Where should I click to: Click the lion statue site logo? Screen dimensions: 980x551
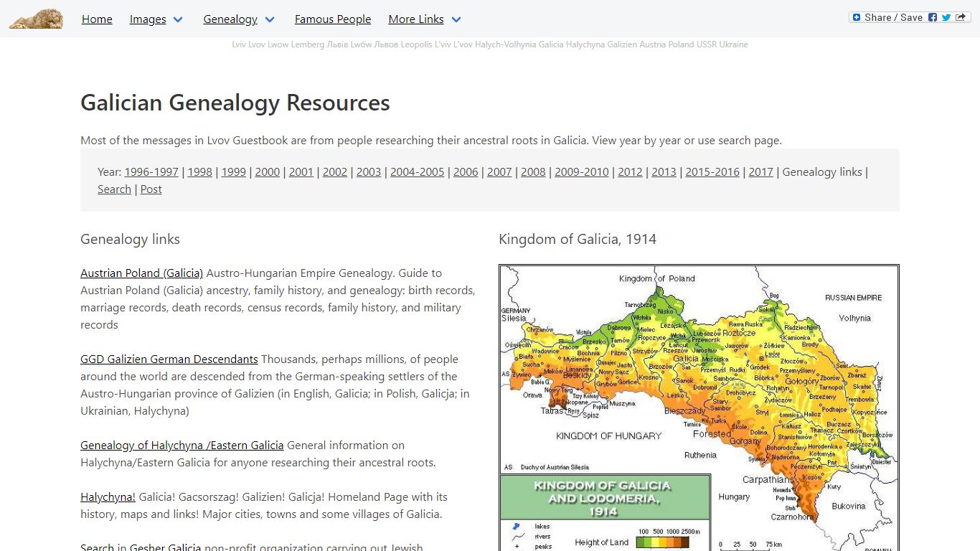tap(36, 19)
